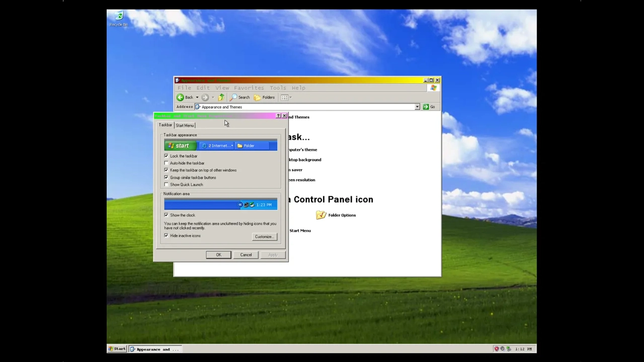
Task: Click the page icon in Address bar
Action: point(198,107)
